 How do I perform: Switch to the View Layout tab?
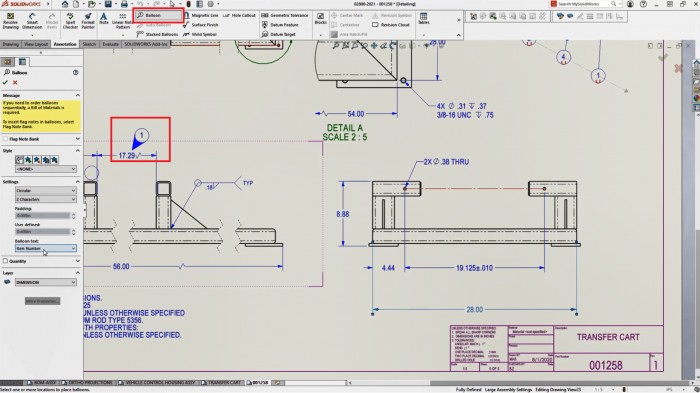(36, 44)
